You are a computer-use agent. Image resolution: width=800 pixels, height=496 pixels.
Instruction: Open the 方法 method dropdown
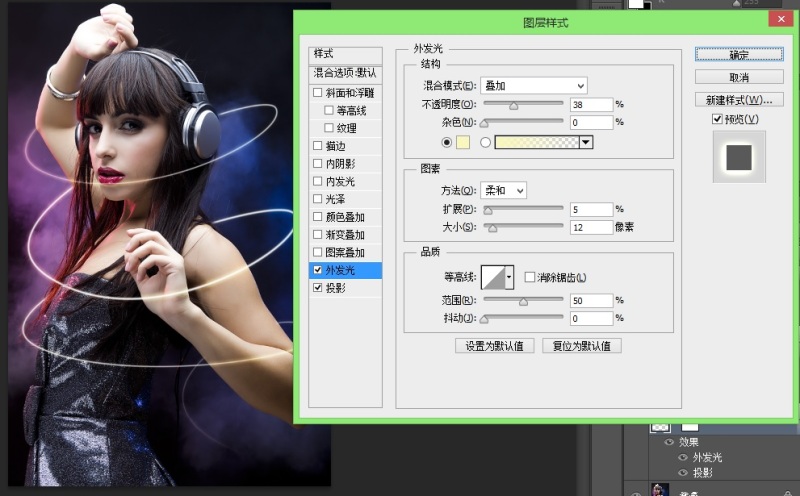(503, 190)
